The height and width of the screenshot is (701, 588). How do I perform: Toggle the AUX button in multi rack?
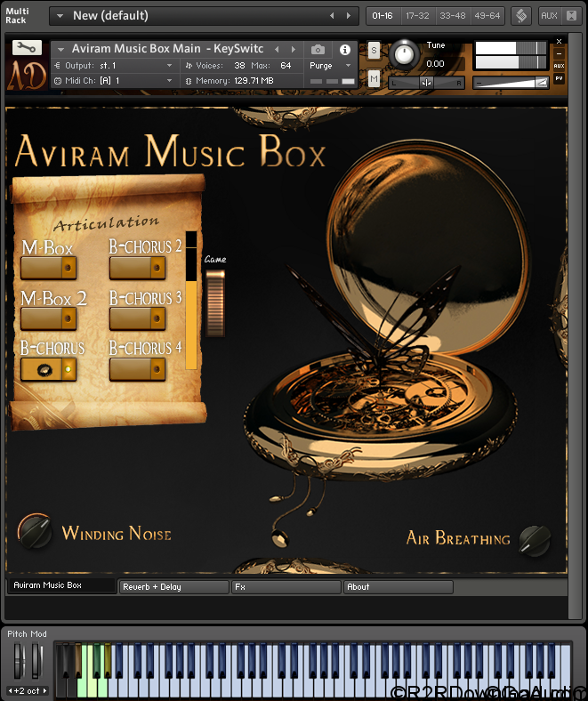[549, 15]
